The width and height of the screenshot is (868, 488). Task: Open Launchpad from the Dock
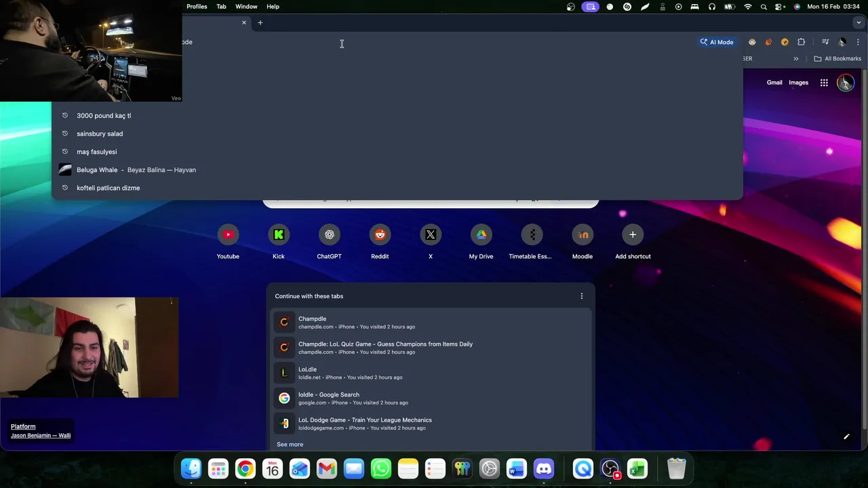[x=218, y=468]
